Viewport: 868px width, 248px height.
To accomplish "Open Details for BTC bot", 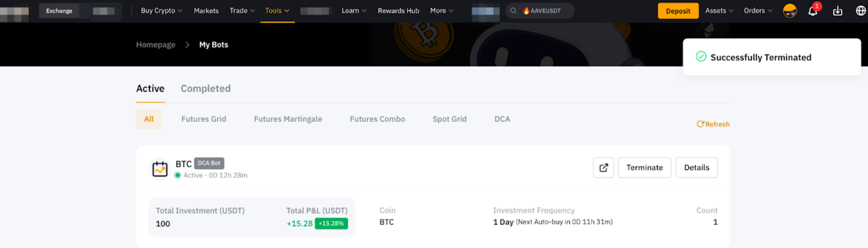I will (x=696, y=168).
